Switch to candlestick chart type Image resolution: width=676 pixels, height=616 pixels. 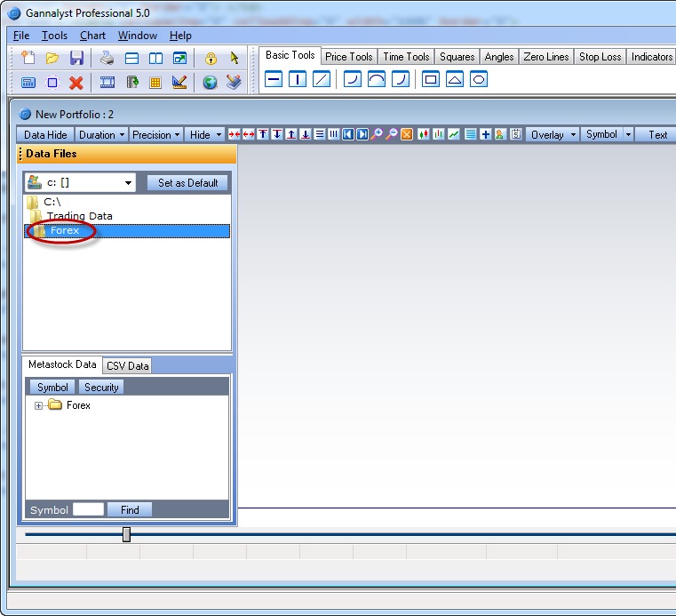coord(424,134)
